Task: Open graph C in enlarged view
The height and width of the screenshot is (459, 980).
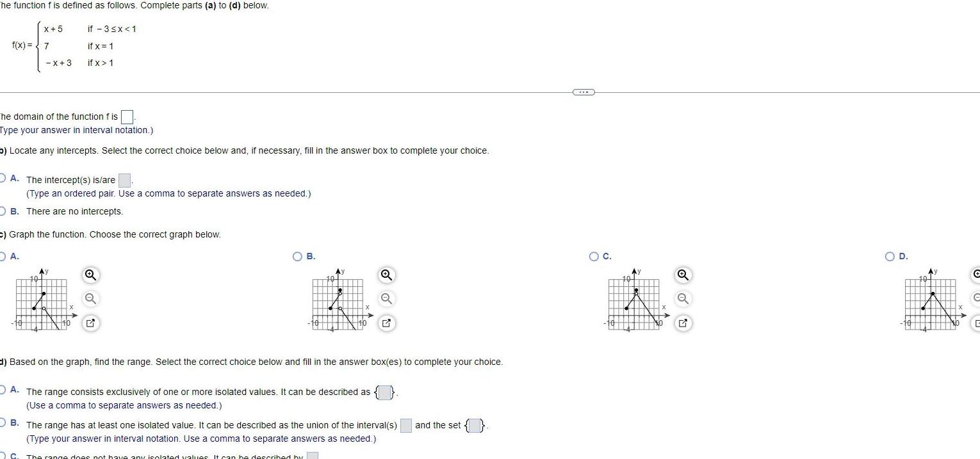Action: [x=682, y=323]
